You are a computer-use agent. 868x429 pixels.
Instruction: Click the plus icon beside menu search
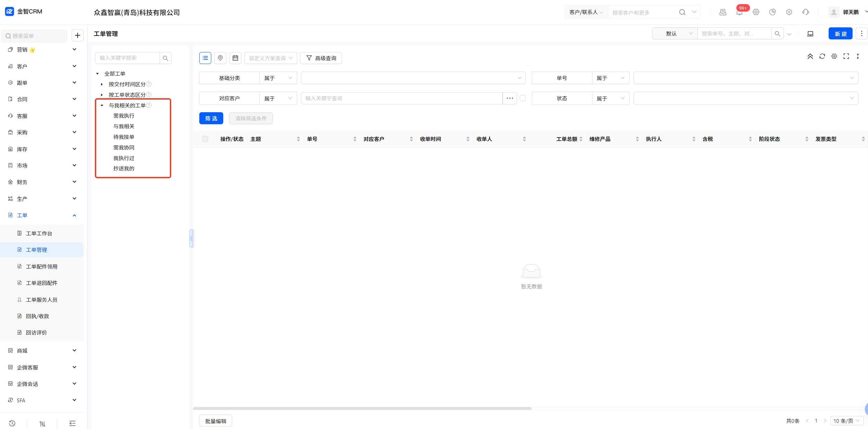(77, 35)
